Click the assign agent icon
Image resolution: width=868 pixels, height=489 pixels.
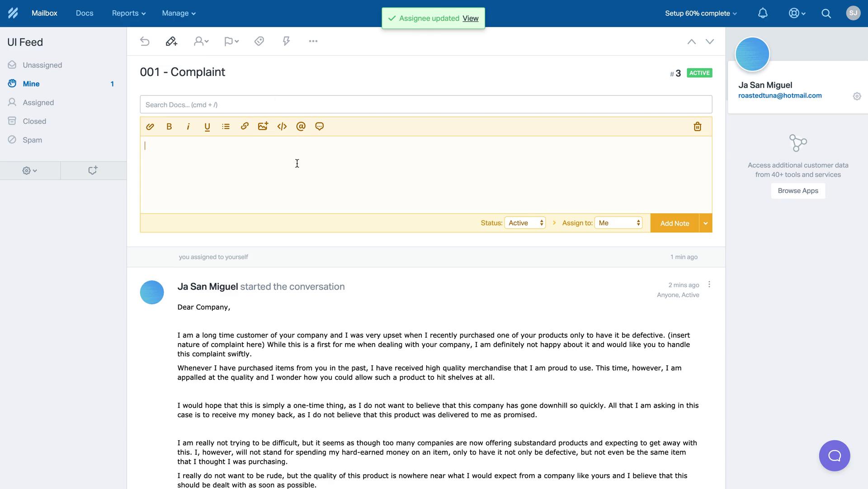201,41
